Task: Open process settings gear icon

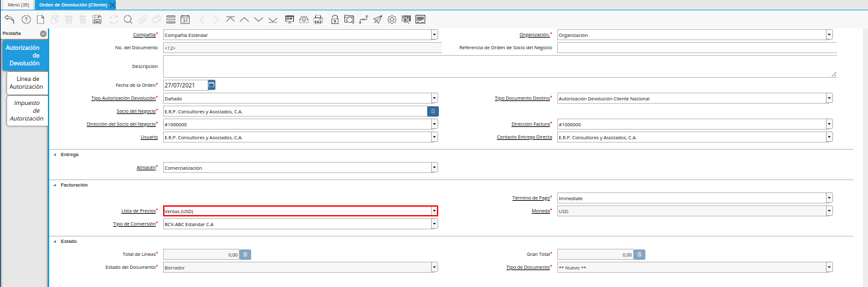Action: click(392, 19)
